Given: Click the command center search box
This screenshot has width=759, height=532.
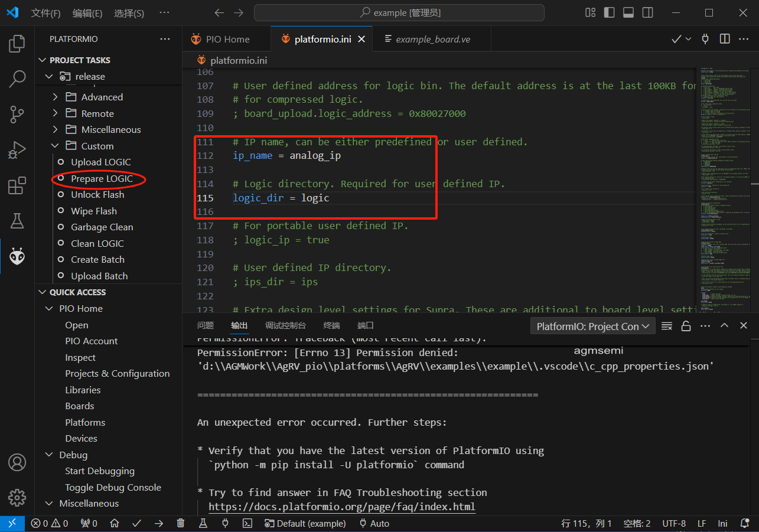Looking at the screenshot, I should pyautogui.click(x=399, y=12).
